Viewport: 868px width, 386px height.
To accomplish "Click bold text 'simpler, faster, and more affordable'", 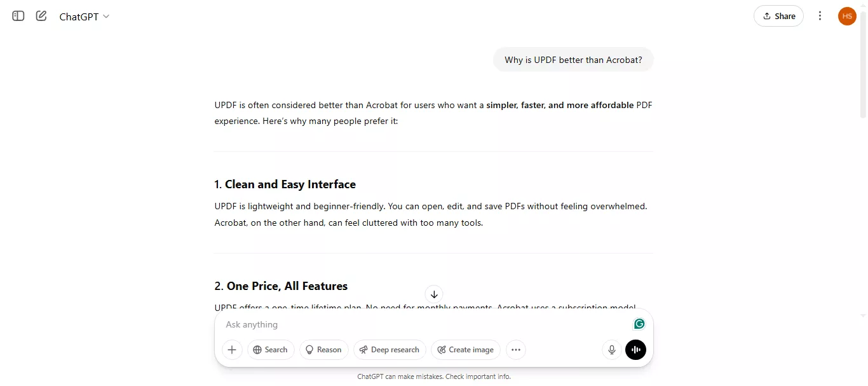I will tap(560, 105).
